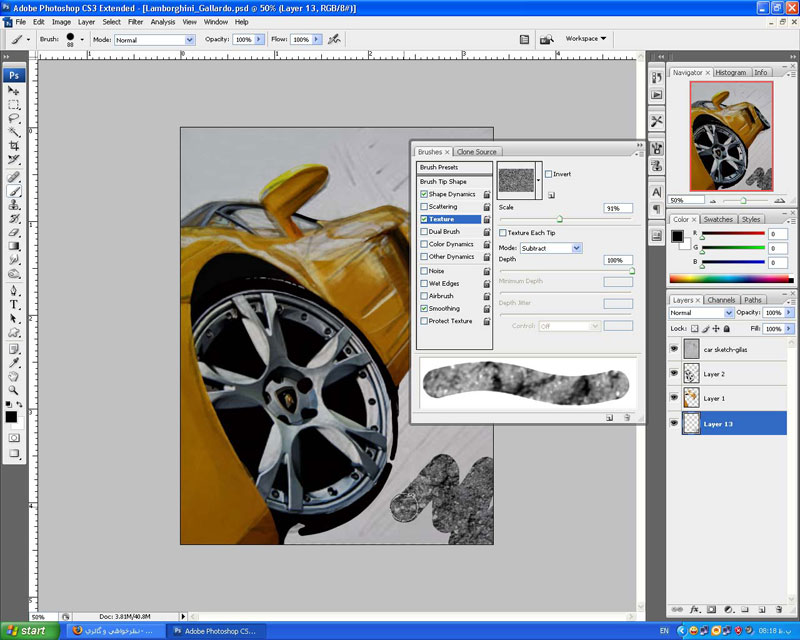The image size is (800, 640).
Task: Open the Image menu
Action: tap(61, 22)
